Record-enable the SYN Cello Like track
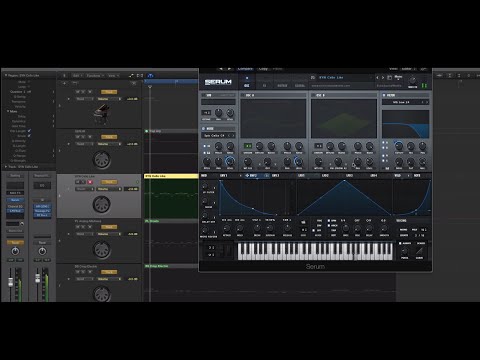Image resolution: width=480 pixels, height=360 pixels. pyautogui.click(x=90, y=182)
